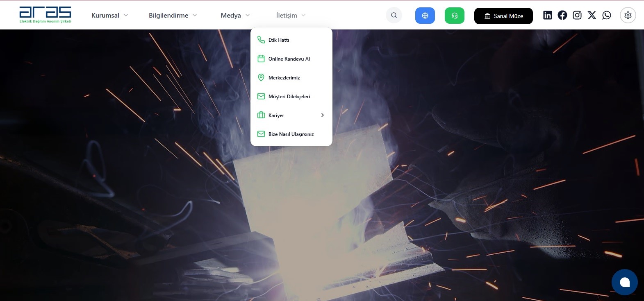Click the Aras company logo
The image size is (644, 301).
[45, 15]
